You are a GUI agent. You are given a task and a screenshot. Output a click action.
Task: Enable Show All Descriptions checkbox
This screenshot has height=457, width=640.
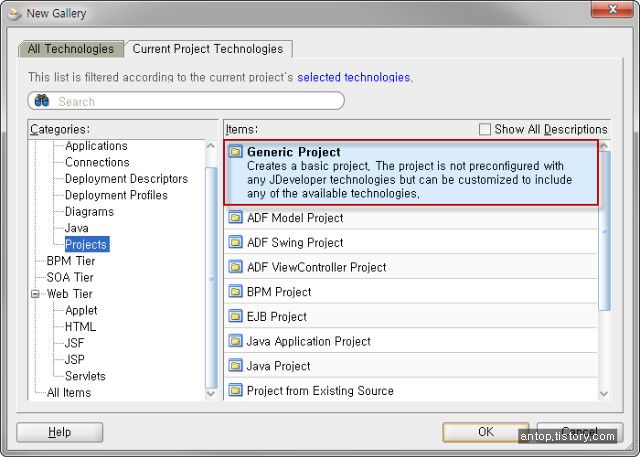click(x=484, y=129)
